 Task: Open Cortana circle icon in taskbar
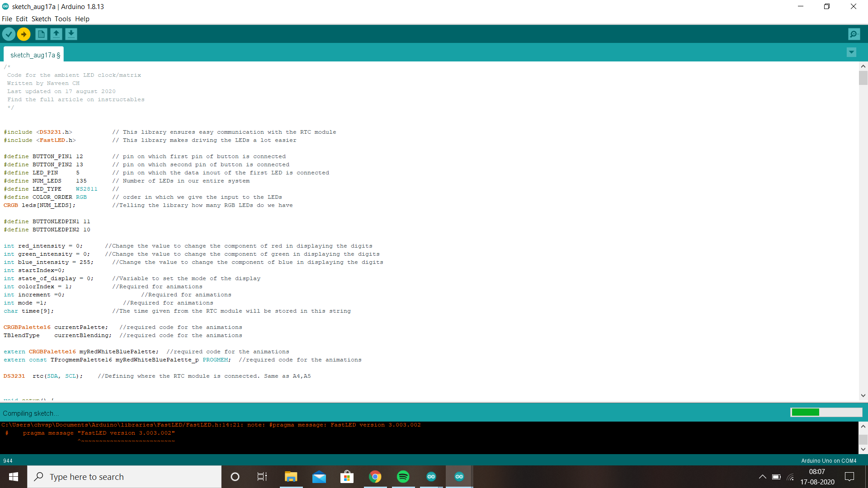235,477
